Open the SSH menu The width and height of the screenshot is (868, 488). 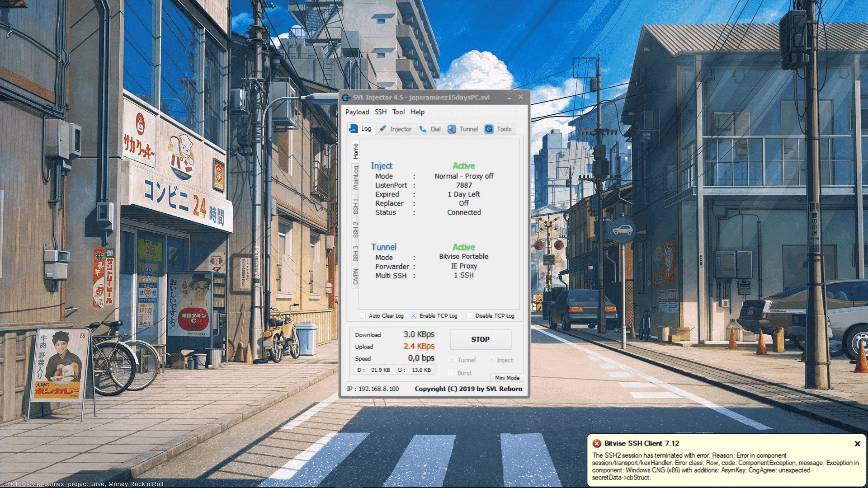pyautogui.click(x=381, y=112)
